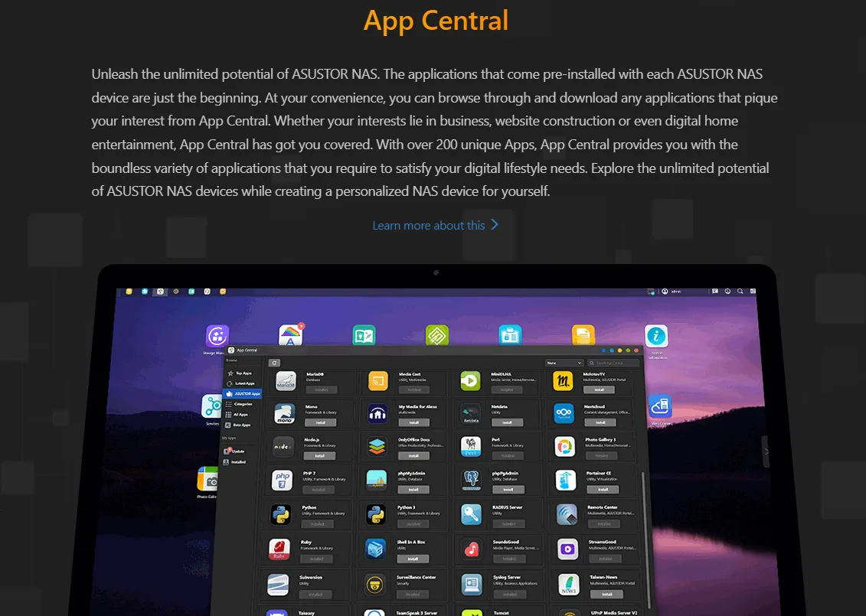866x616 pixels.
Task: Click the Ruby app icon
Action: (x=279, y=549)
